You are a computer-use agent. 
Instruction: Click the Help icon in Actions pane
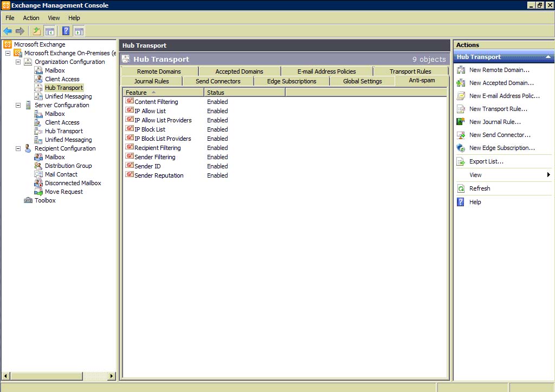pos(461,202)
